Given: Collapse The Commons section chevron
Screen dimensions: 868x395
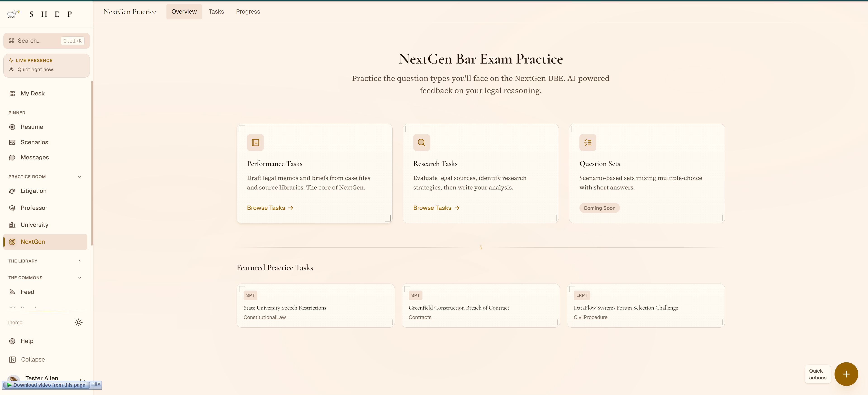Looking at the screenshot, I should click(x=80, y=278).
